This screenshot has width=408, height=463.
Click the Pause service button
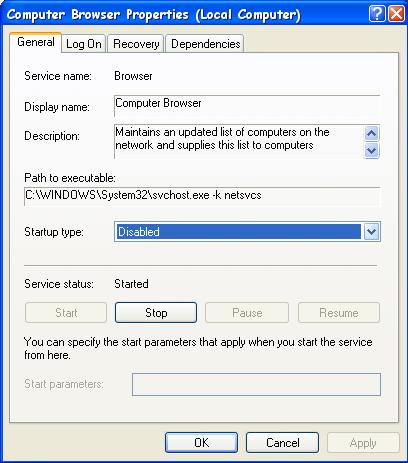click(x=247, y=313)
